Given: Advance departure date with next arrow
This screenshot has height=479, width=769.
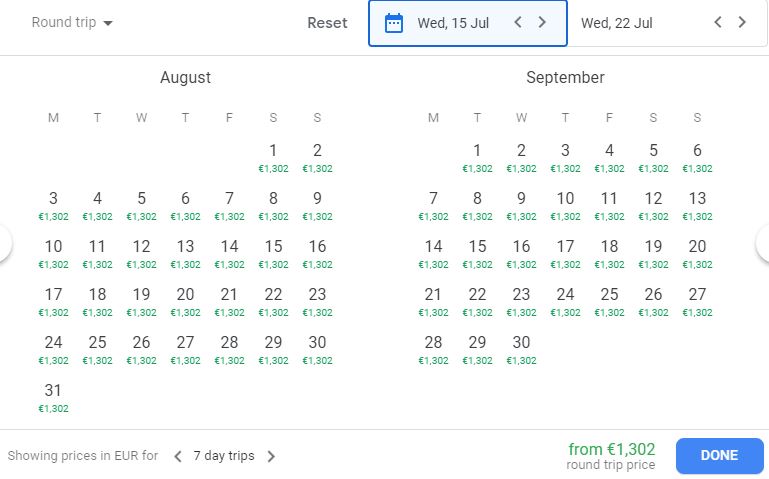Looking at the screenshot, I should (x=542, y=22).
